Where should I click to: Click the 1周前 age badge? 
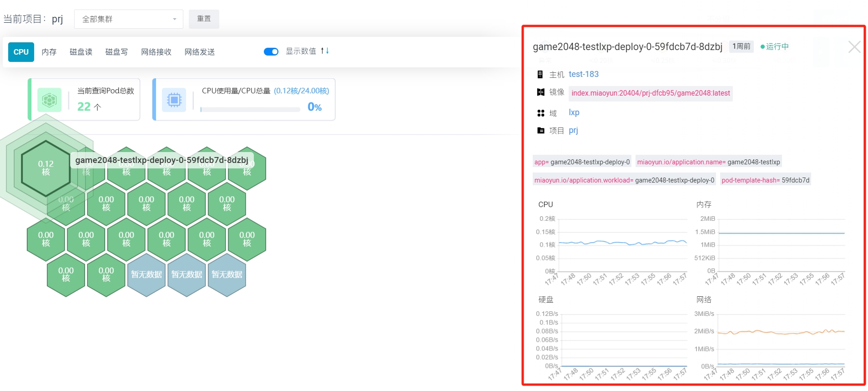click(742, 46)
